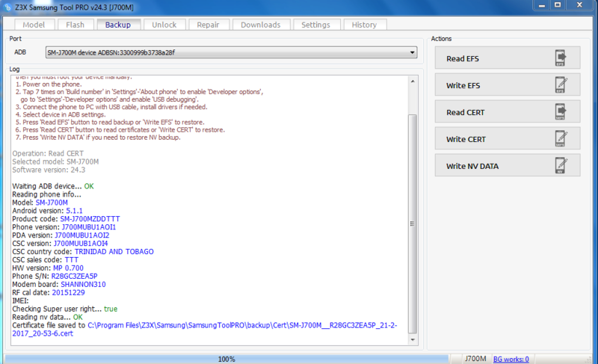The height and width of the screenshot is (364, 598).
Task: Click the Write CERT pencil icon
Action: 561,139
